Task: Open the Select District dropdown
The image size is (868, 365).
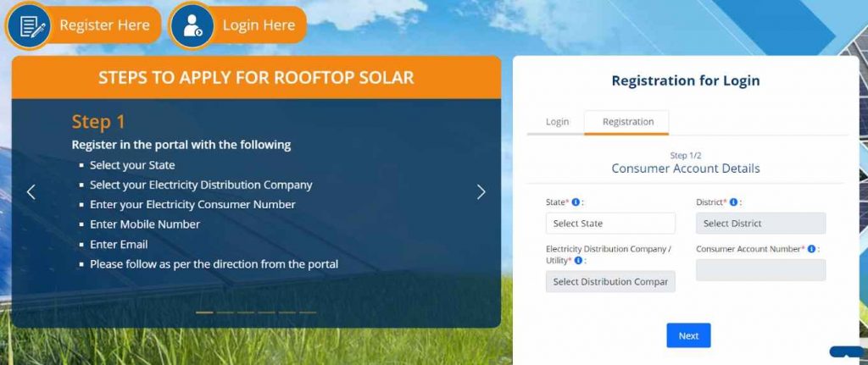Action: 760,224
